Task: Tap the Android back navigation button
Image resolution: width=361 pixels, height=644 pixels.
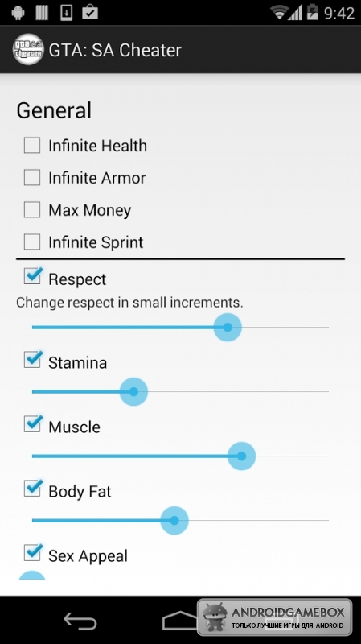Action: click(x=80, y=621)
